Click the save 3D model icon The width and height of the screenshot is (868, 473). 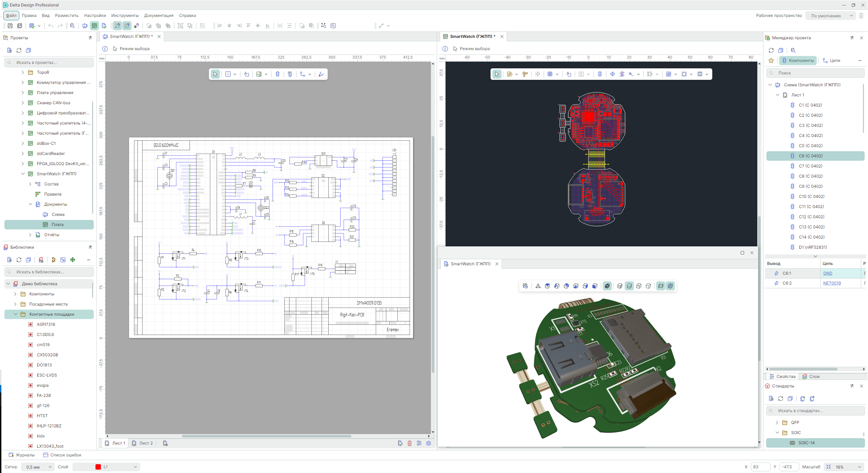tap(525, 286)
